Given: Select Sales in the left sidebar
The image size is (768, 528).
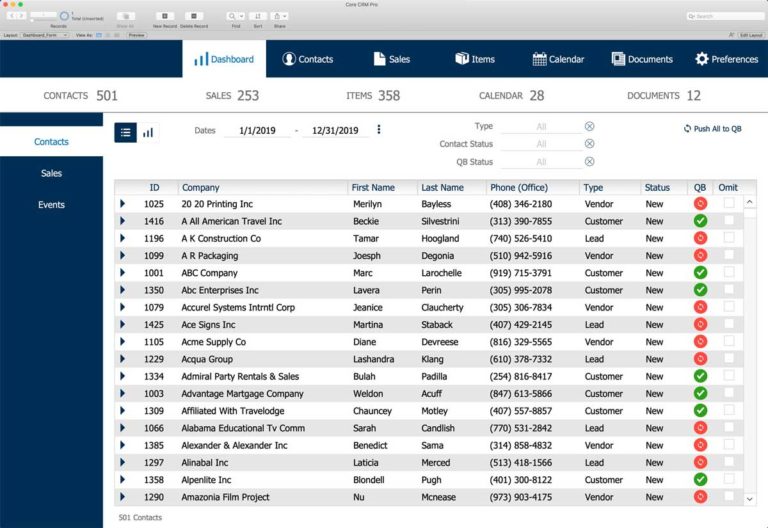Looking at the screenshot, I should pyautogui.click(x=51, y=173).
